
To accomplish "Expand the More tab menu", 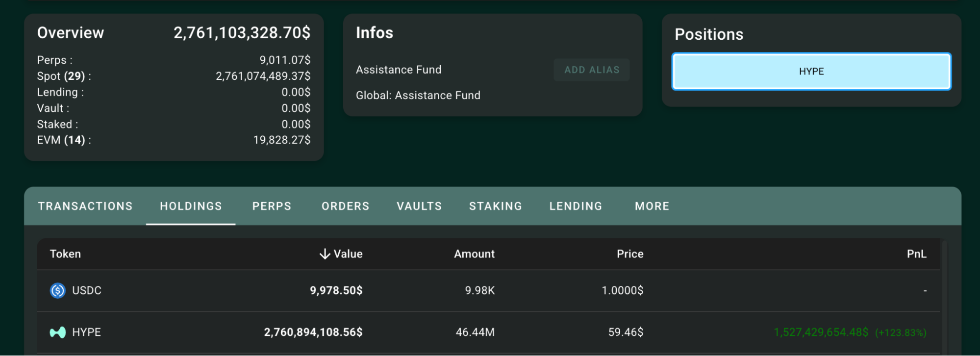I will (652, 206).
